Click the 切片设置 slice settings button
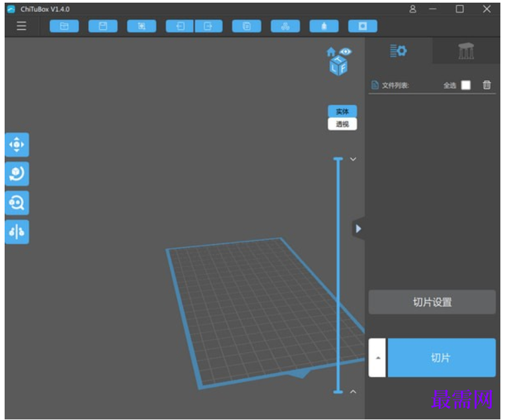Viewport: 505px width, 420px height. pos(432,302)
